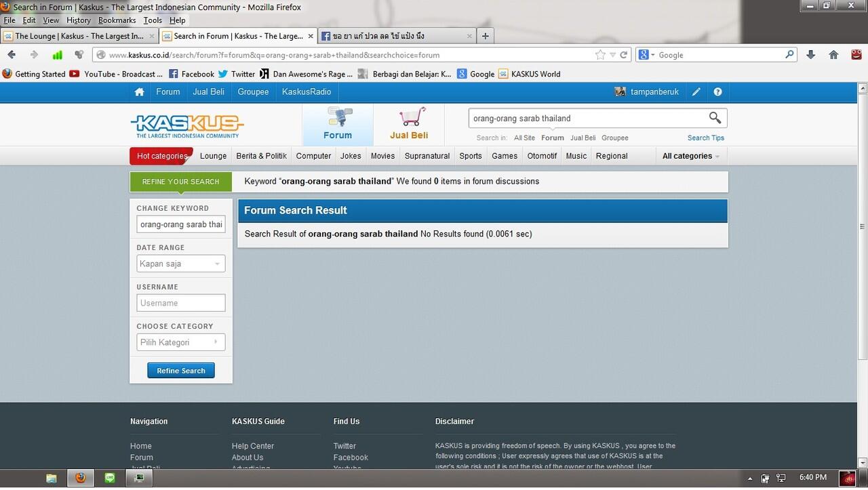Click the Refine Search button

point(181,371)
